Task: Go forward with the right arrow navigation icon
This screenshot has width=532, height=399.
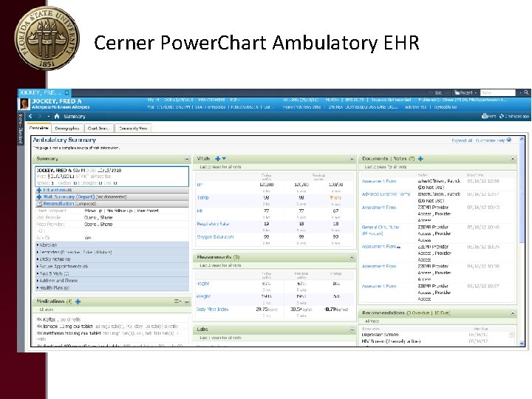Action: point(40,117)
